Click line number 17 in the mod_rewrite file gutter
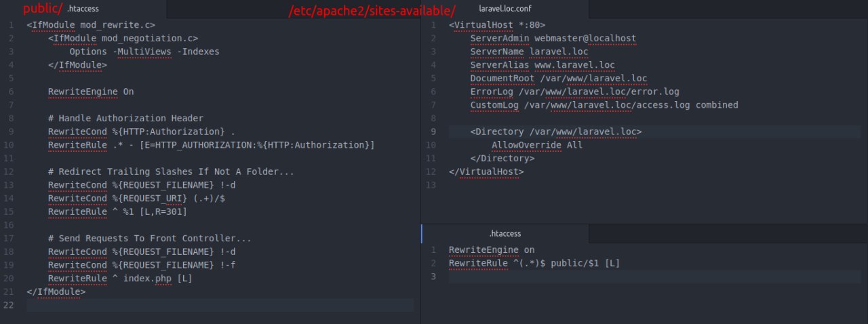868x324 pixels. click(9, 239)
